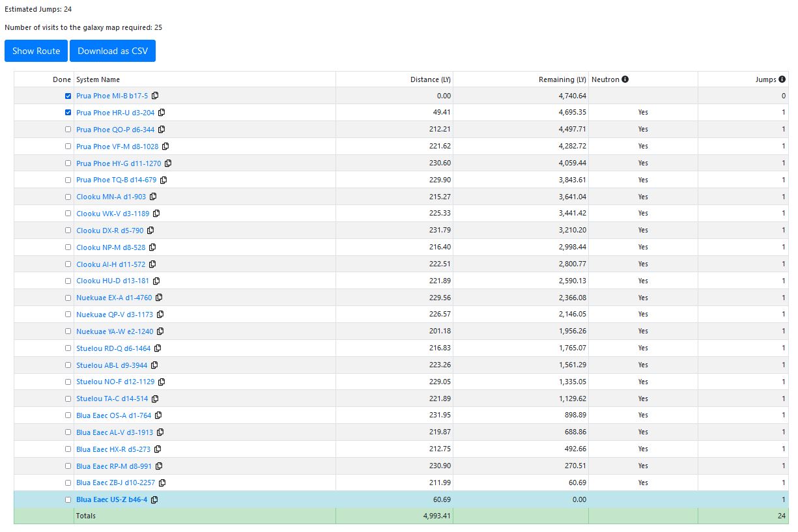This screenshot has height=532, width=798.
Task: Uncheck Done for Prua Phoe HR-U d3-204
Action: pos(68,113)
